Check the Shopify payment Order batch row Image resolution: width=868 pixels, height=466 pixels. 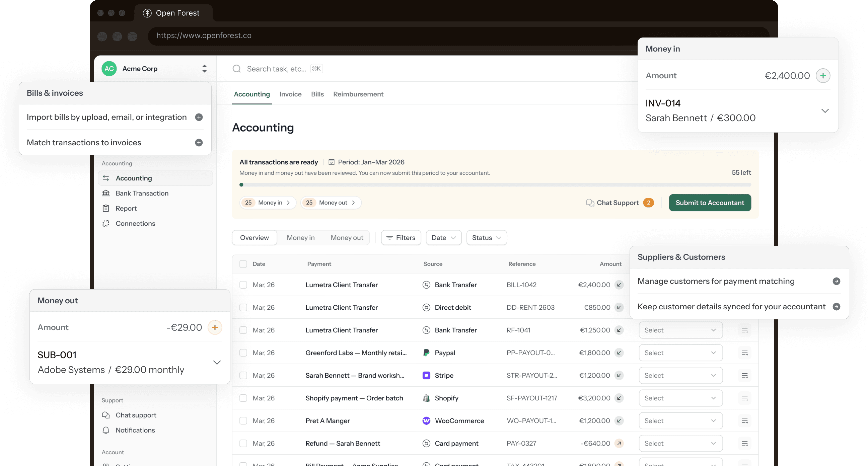click(x=243, y=398)
